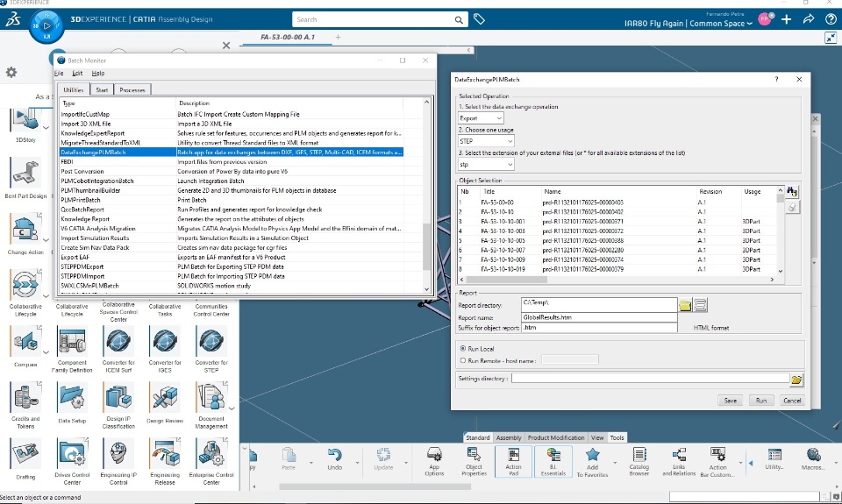The height and width of the screenshot is (504, 842).
Task: Click the Run button in dialog
Action: click(x=761, y=401)
